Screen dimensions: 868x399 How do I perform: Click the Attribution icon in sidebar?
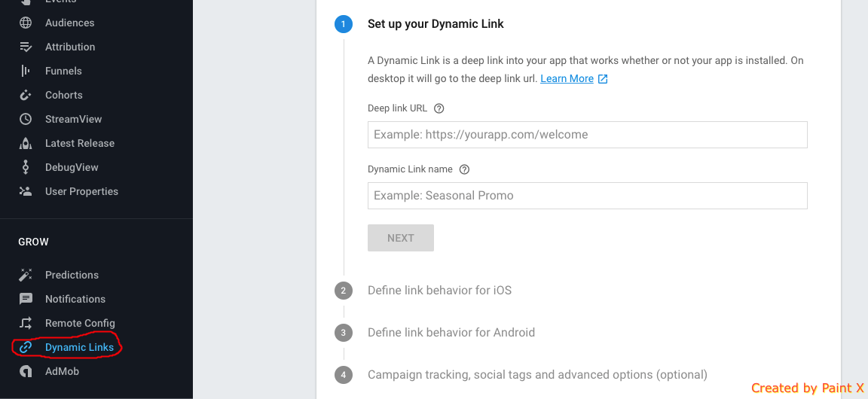click(26, 47)
